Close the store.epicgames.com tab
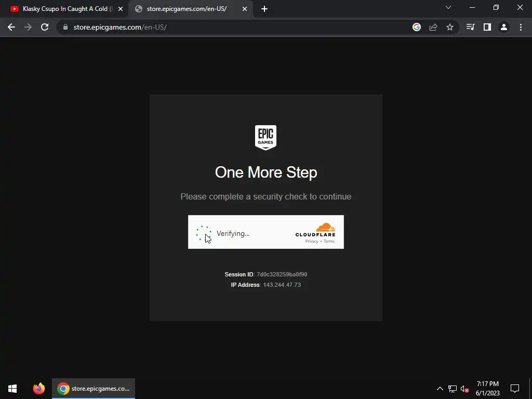 (x=245, y=9)
